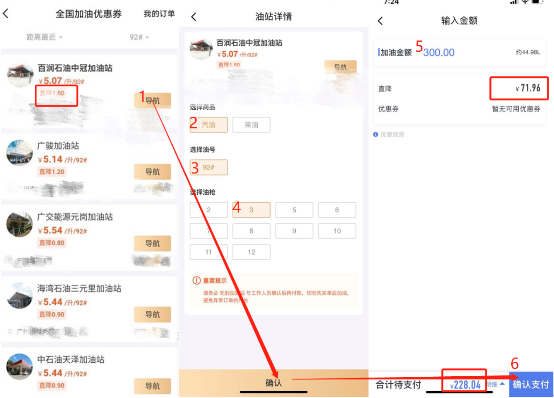The image size is (554, 398).
Task: Tap 海湾石油三元里加油站 station name
Action: tap(79, 288)
